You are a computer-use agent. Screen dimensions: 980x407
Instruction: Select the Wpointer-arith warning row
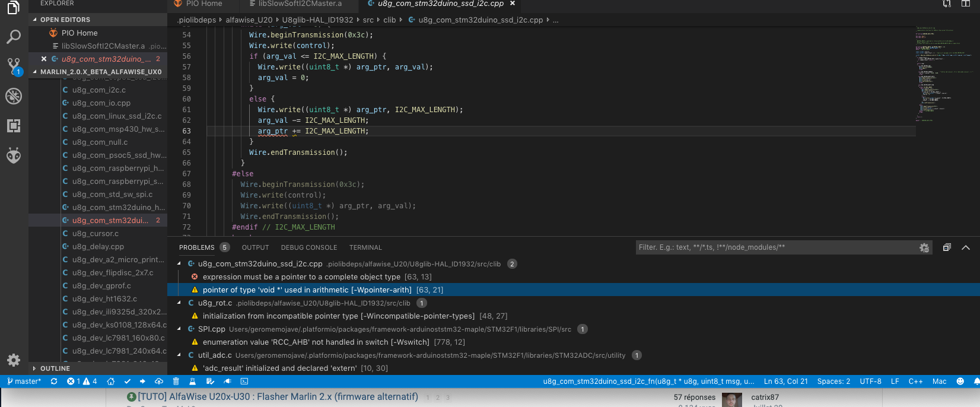click(x=574, y=290)
